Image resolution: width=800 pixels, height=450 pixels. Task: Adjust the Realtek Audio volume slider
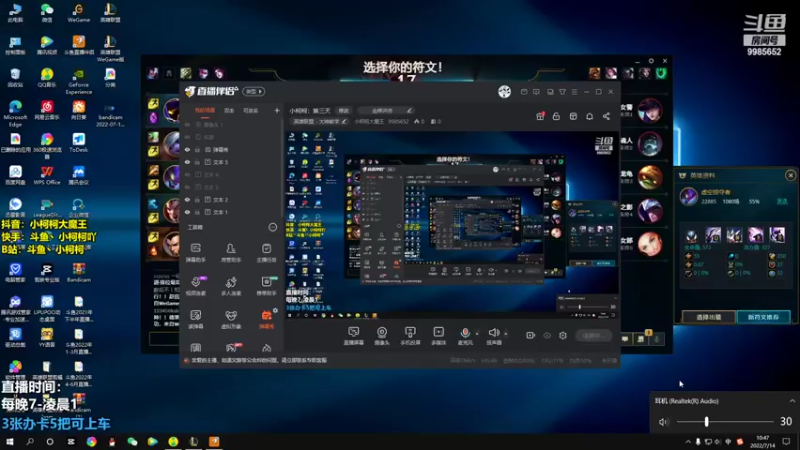pos(725,421)
